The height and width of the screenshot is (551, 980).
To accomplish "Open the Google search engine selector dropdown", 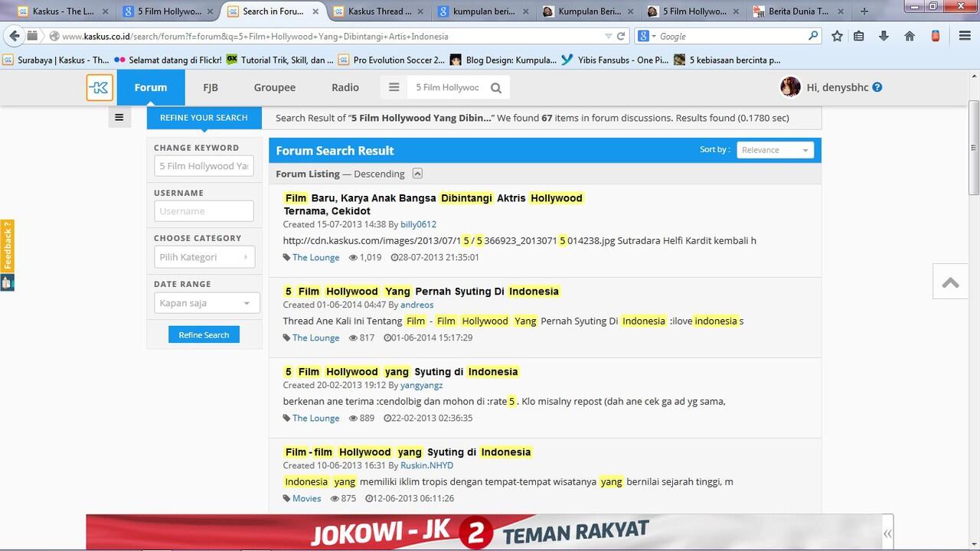I will click(645, 36).
